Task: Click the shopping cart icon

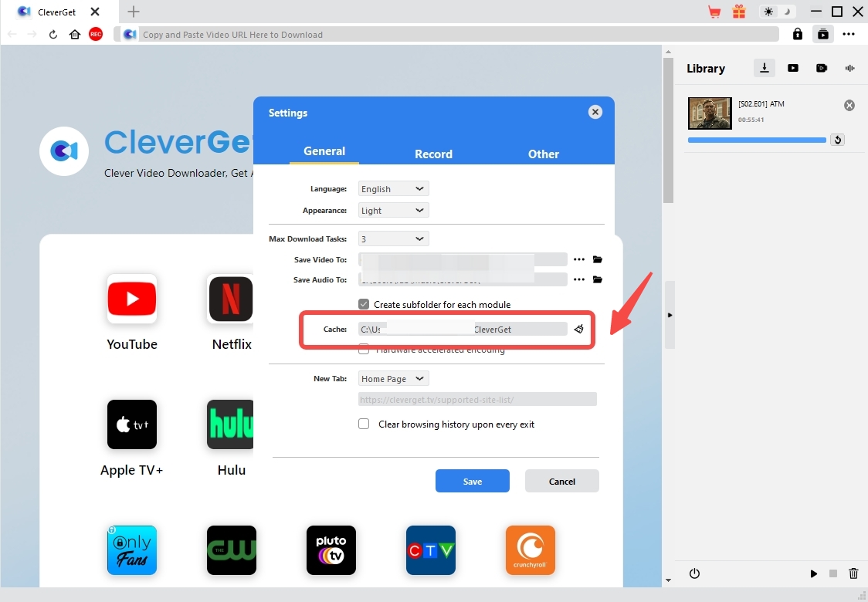Action: (714, 12)
